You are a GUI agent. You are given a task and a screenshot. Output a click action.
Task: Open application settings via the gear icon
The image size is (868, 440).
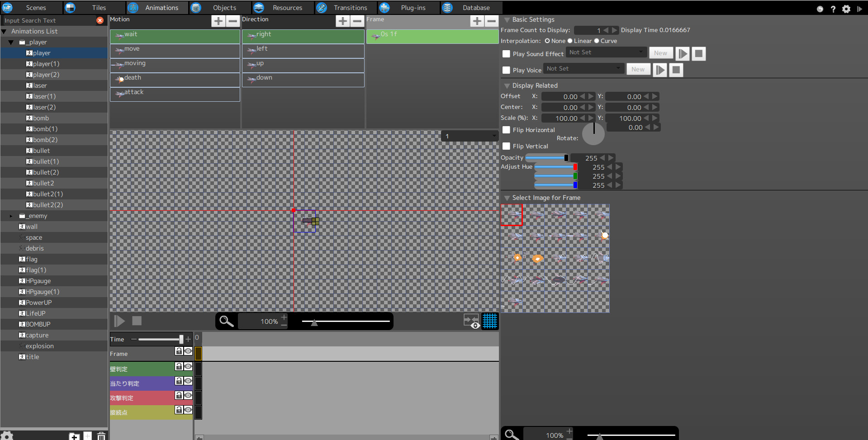[846, 9]
